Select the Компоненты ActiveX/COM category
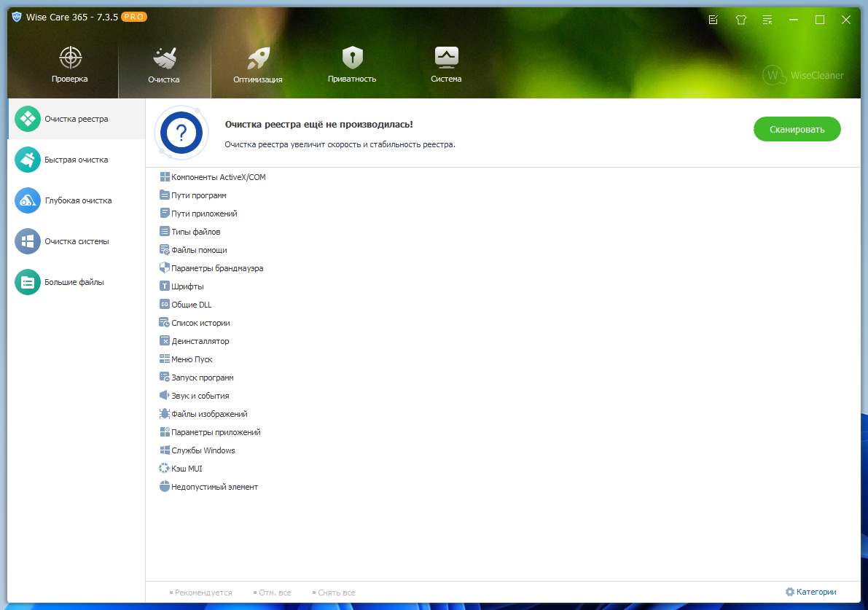Image resolution: width=868 pixels, height=610 pixels. coord(218,177)
